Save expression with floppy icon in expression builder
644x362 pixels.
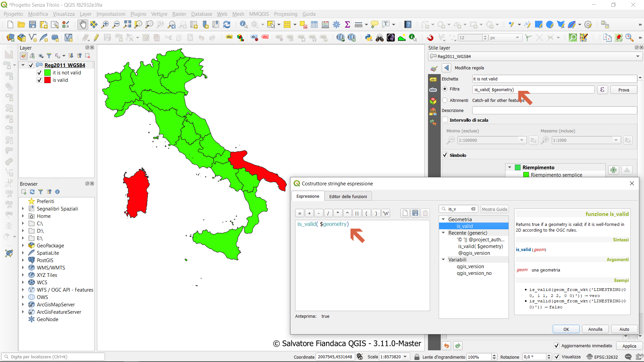[x=415, y=213]
